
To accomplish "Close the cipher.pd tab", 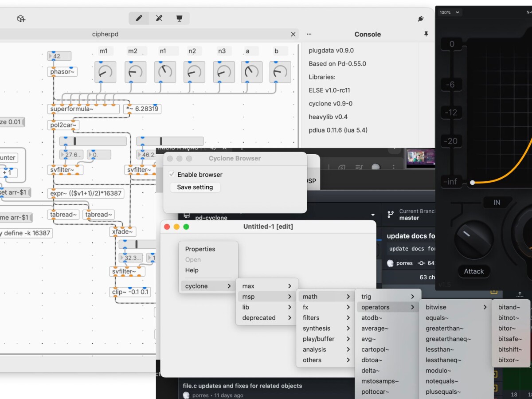I will point(293,34).
